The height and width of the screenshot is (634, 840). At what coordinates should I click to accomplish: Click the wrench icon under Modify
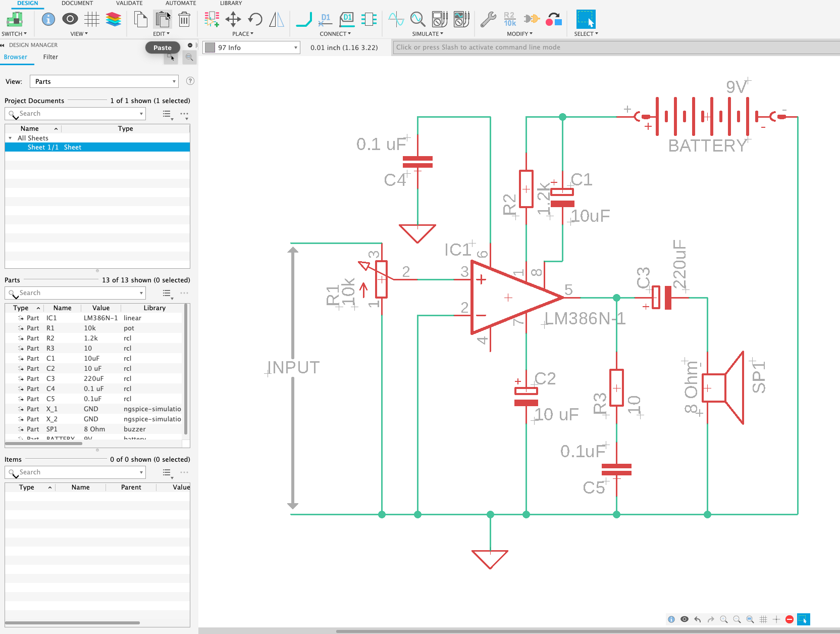click(x=488, y=19)
